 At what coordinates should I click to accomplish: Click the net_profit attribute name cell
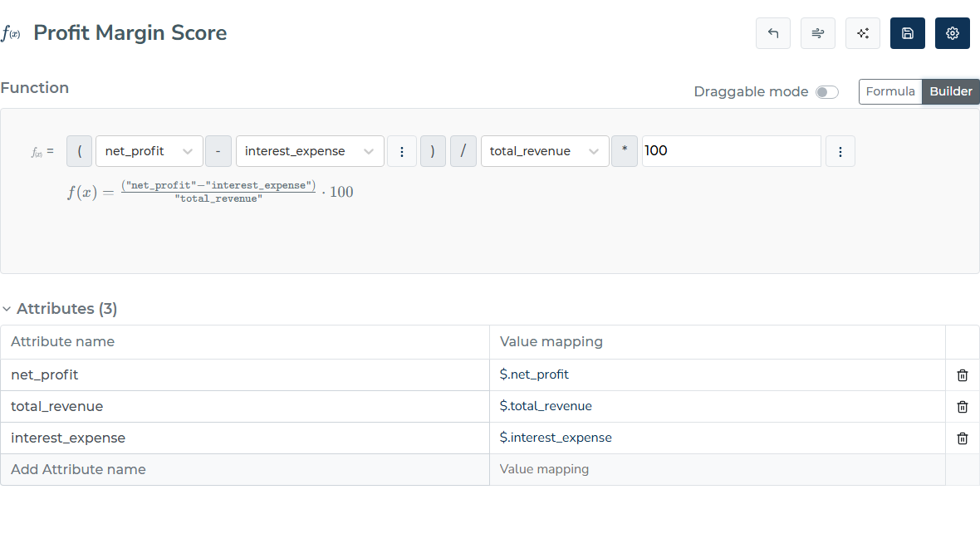(x=245, y=375)
